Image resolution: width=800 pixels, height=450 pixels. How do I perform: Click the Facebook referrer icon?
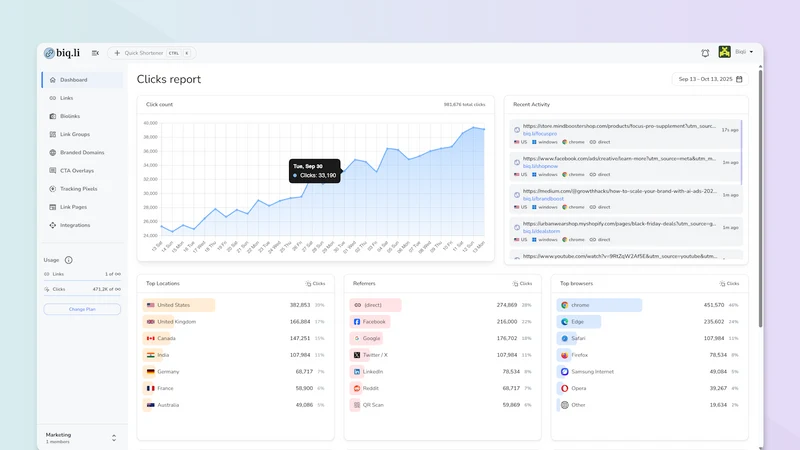click(357, 322)
